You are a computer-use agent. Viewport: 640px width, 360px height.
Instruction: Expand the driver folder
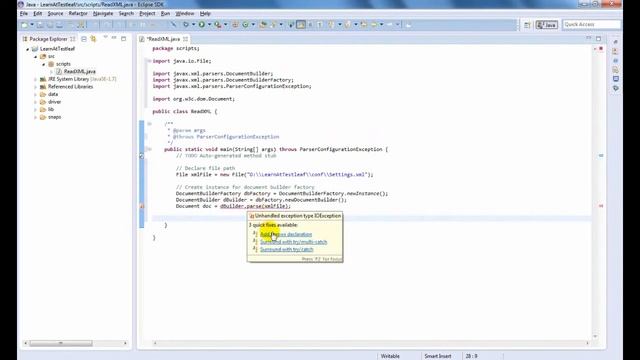(x=36, y=102)
